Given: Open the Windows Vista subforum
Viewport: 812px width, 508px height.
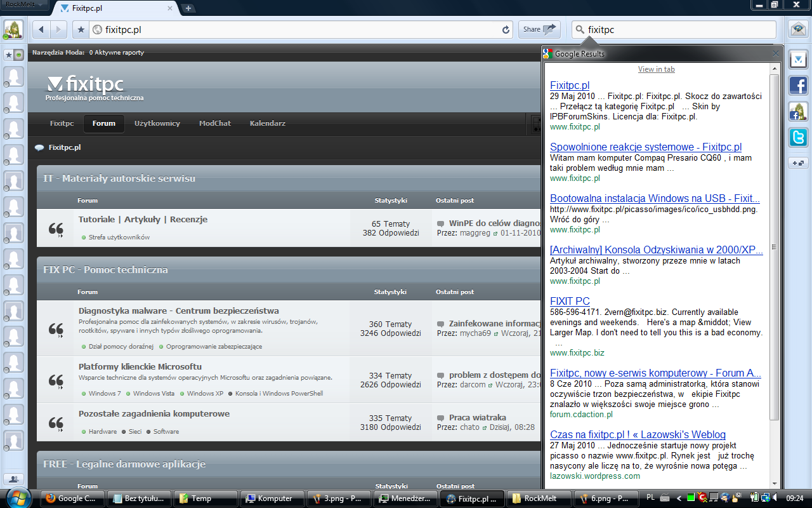Looking at the screenshot, I should click(154, 393).
